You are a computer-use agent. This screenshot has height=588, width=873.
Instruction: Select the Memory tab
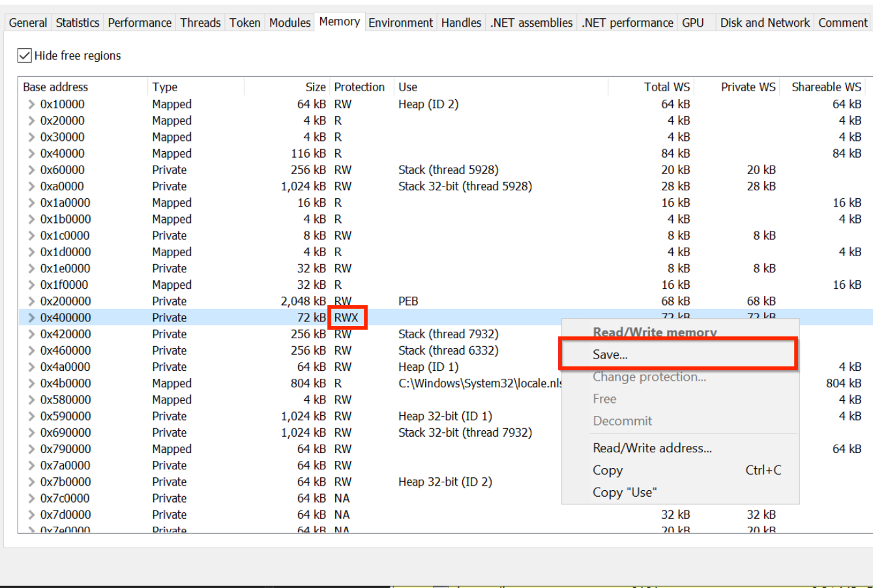339,22
